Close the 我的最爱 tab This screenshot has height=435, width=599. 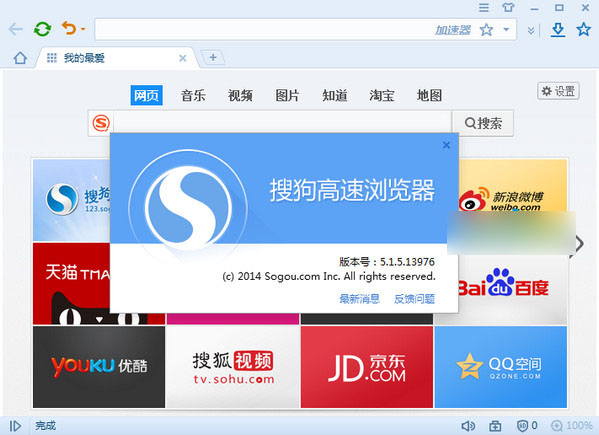[x=183, y=58]
